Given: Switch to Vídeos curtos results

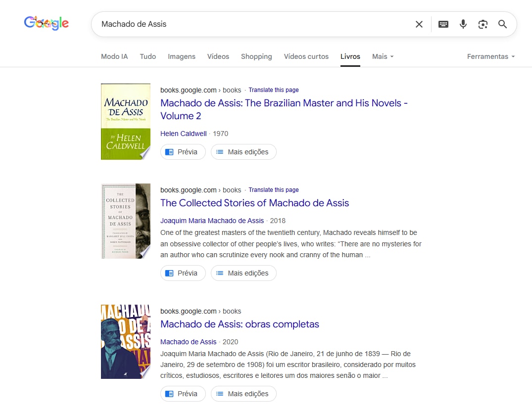Looking at the screenshot, I should 306,56.
